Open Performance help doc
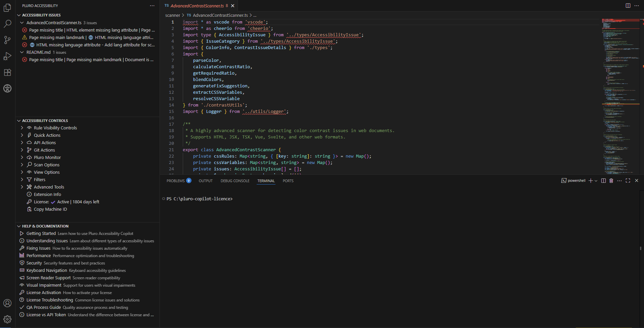 coord(87,256)
